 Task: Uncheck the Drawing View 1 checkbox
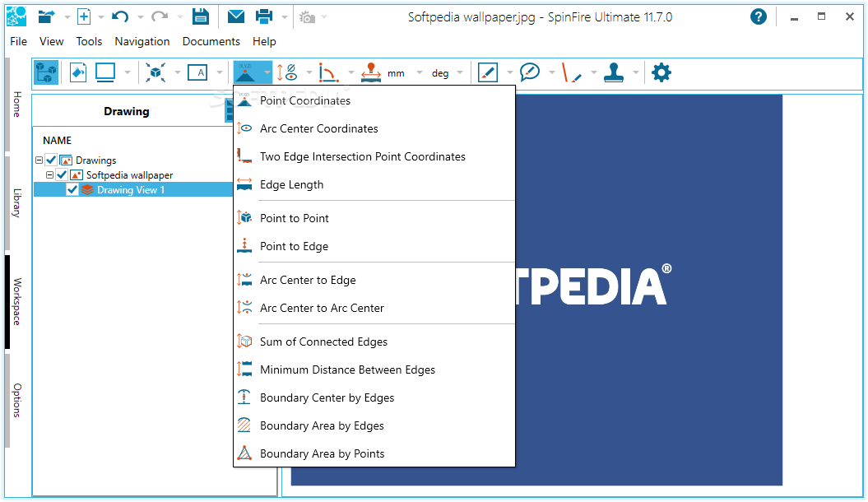72,190
